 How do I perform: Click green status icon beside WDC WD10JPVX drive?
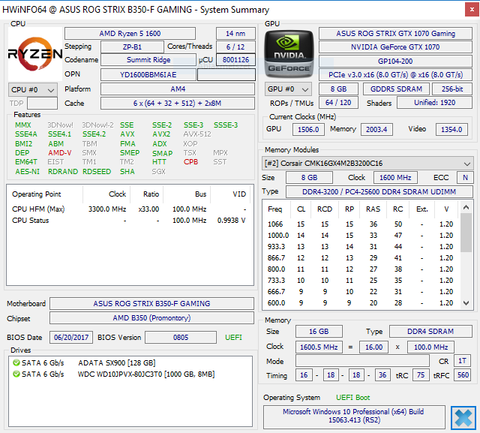click(x=16, y=374)
